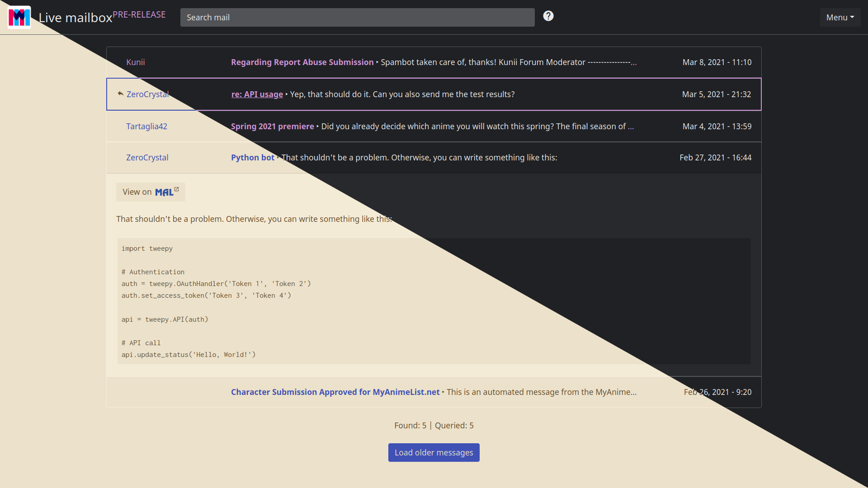Click sender name Kunii
Viewport: 868px width, 488px height.
[x=135, y=62]
